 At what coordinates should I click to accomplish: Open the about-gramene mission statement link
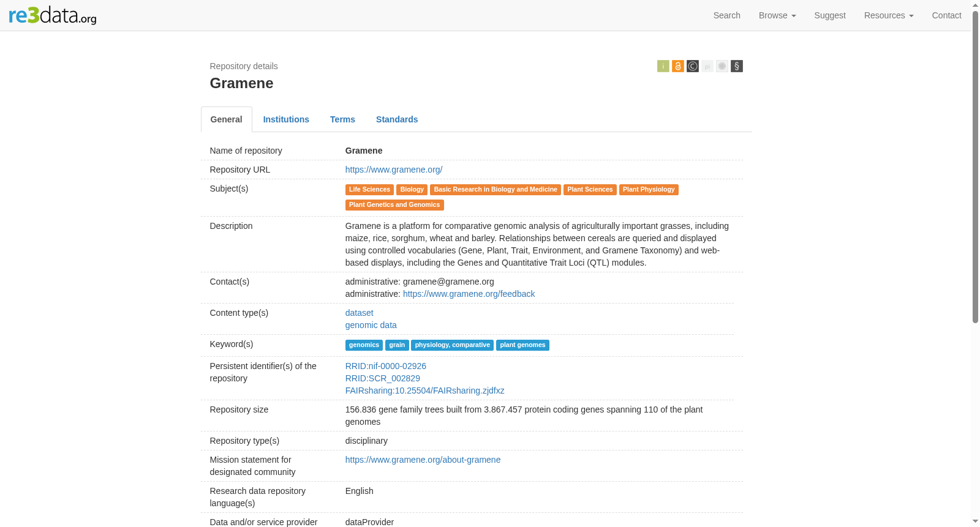coord(423,460)
